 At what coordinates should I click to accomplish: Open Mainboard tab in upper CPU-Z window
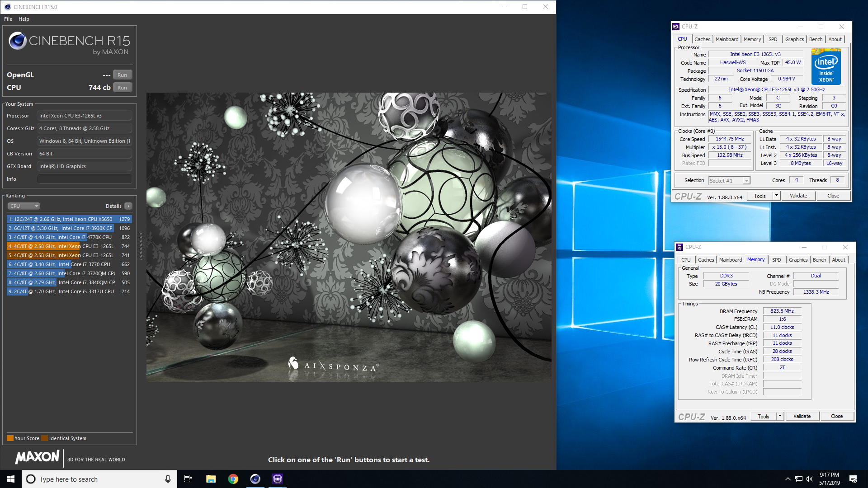726,39
